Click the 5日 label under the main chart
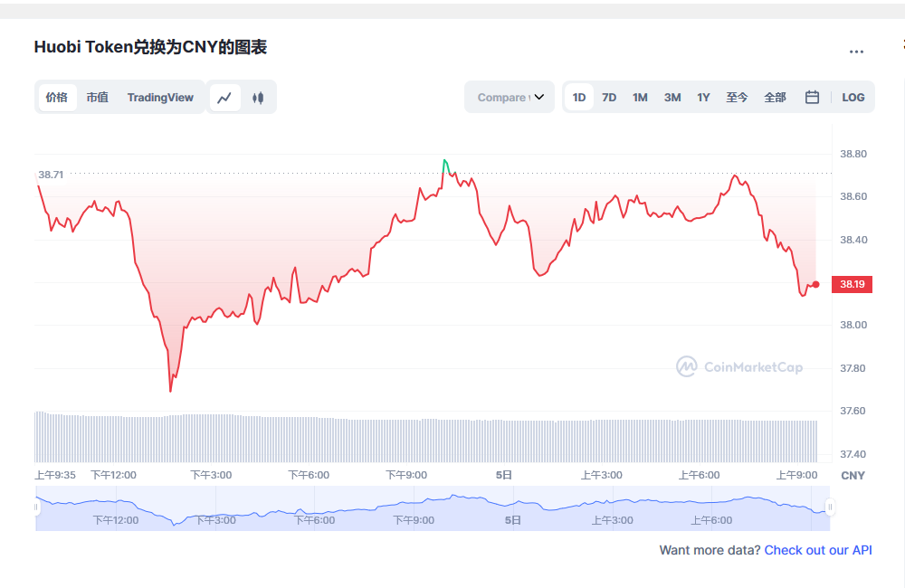Image resolution: width=905 pixels, height=588 pixels. click(x=504, y=475)
